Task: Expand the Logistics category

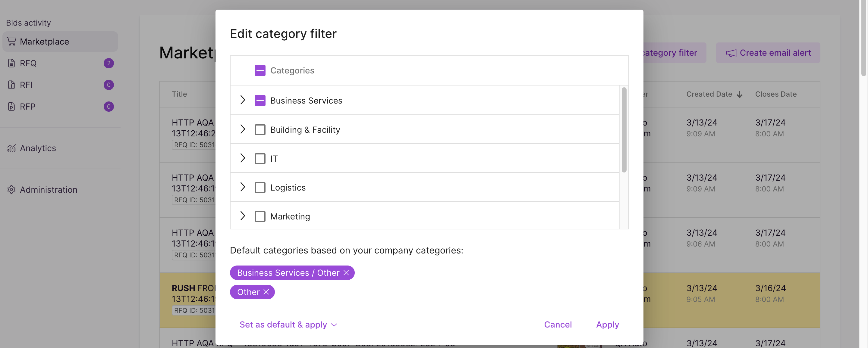Action: pos(243,187)
